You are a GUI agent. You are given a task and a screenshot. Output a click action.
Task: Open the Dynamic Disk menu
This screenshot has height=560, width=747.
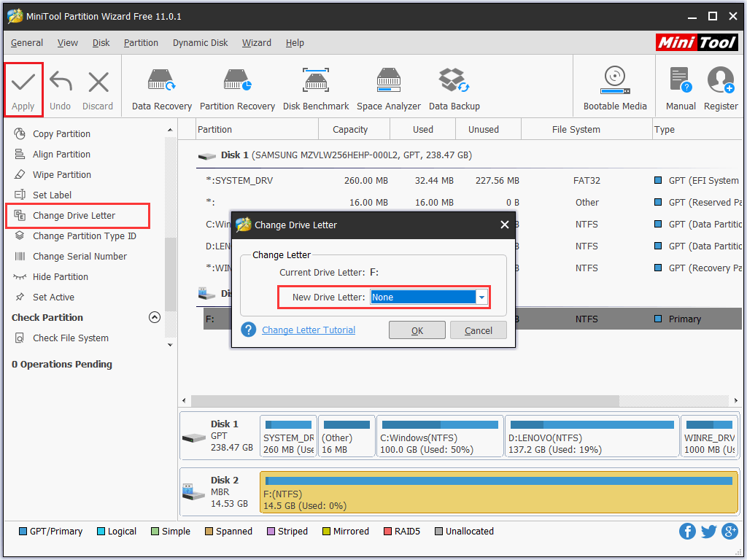click(200, 43)
